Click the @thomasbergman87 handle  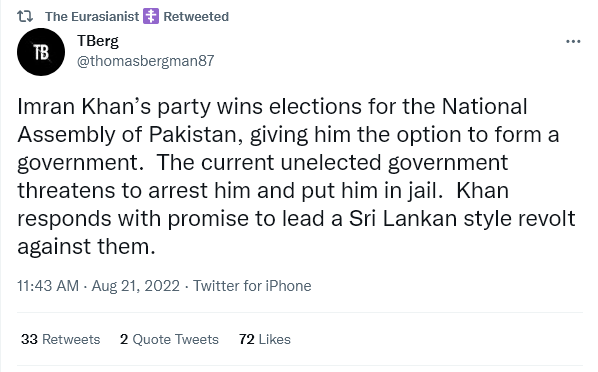pyautogui.click(x=146, y=61)
